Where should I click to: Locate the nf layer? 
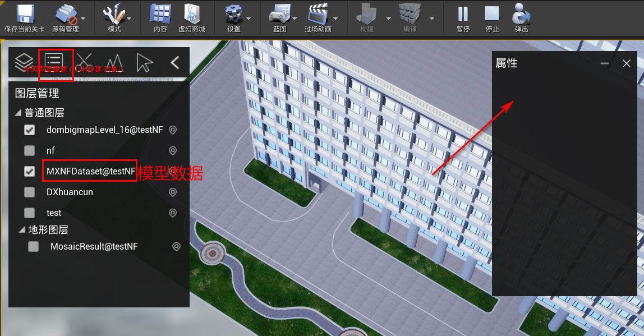pyautogui.click(x=173, y=151)
